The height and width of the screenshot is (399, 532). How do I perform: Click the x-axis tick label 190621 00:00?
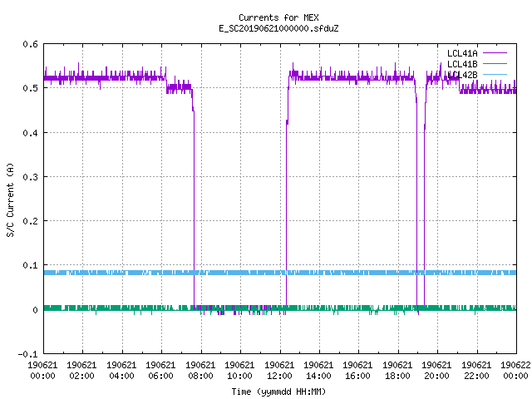tap(42, 371)
